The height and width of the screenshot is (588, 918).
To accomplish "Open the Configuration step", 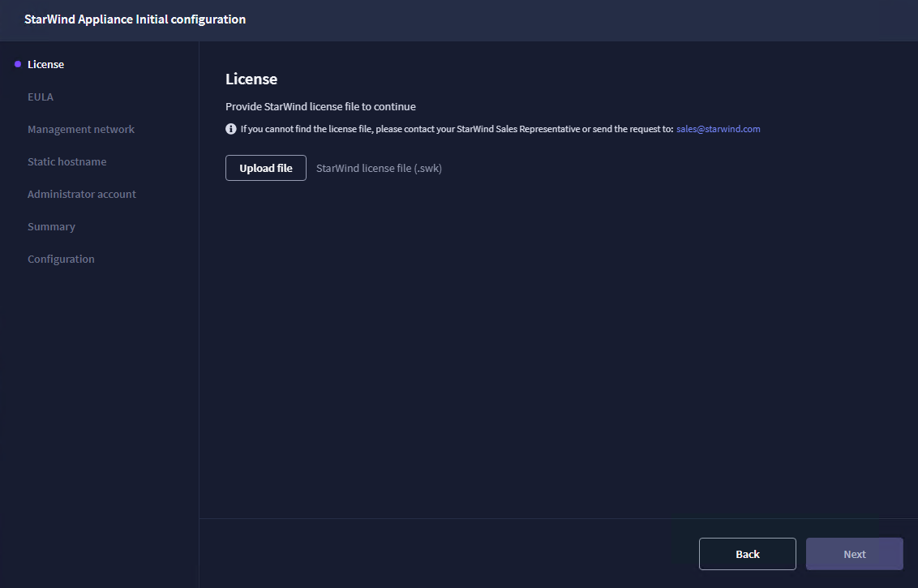I will pyautogui.click(x=61, y=259).
